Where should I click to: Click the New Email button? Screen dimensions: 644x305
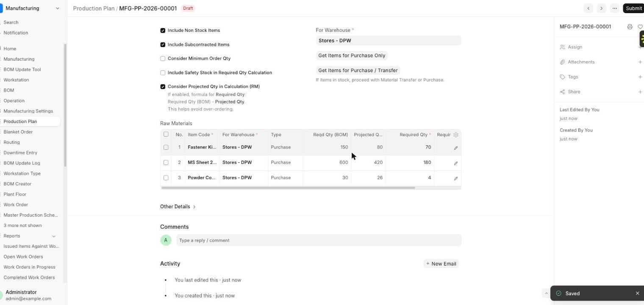[x=441, y=264]
